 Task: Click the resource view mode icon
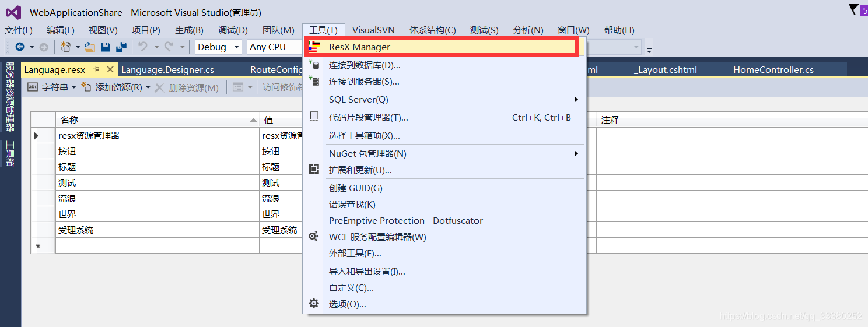[238, 87]
